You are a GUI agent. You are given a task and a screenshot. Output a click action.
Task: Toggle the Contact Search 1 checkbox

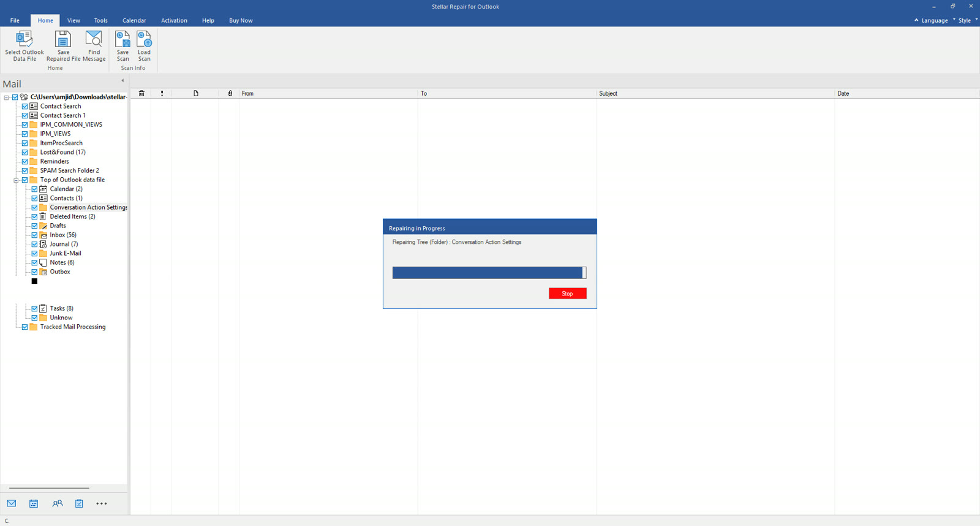click(x=24, y=115)
